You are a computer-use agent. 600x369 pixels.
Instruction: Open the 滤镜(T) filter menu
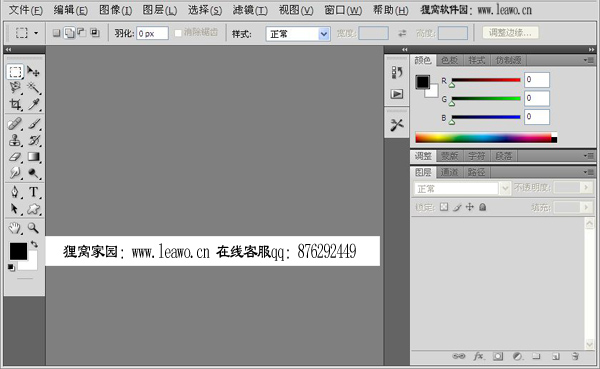coord(250,10)
